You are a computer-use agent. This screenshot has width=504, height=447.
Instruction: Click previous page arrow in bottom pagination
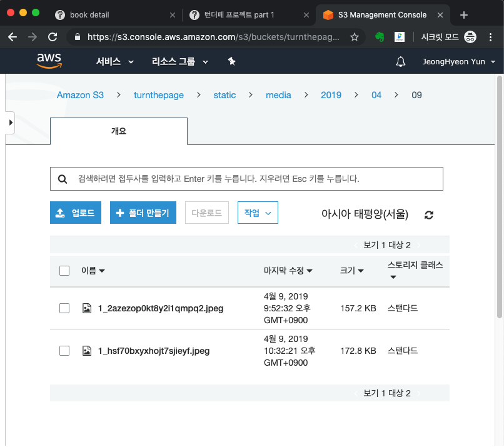click(356, 393)
